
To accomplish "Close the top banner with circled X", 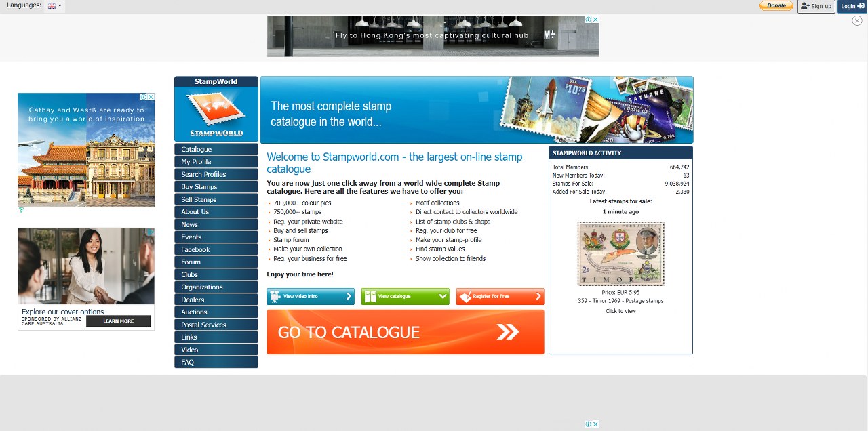I will 857,20.
